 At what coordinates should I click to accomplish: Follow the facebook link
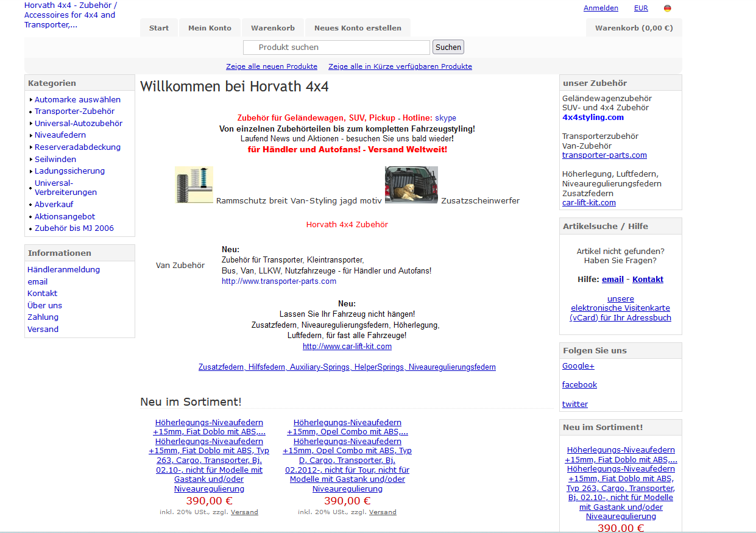pos(579,385)
